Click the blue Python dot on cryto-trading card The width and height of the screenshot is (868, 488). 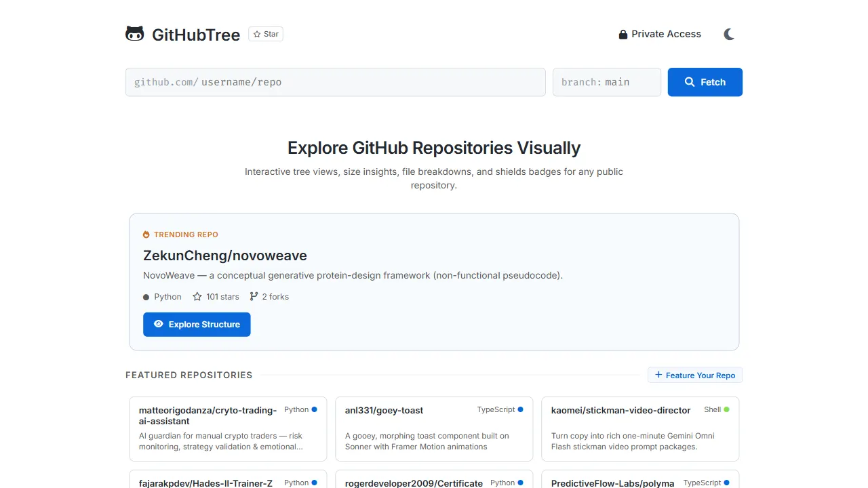(x=314, y=409)
